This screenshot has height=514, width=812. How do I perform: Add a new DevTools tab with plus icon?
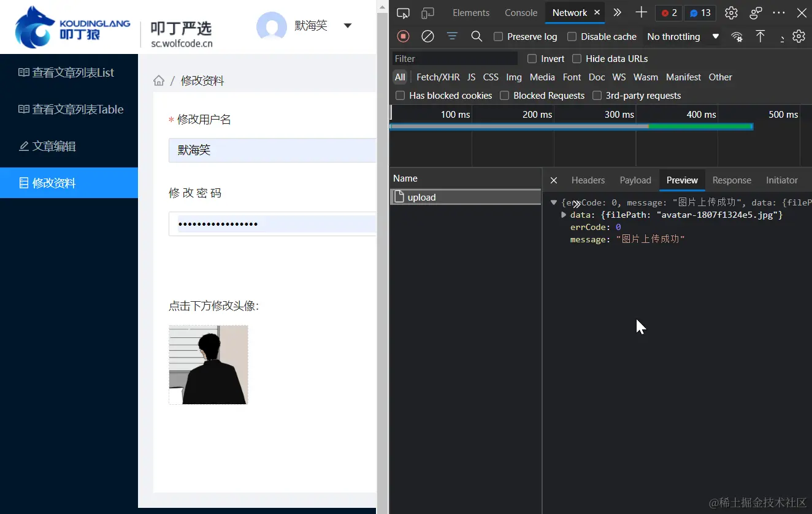(x=642, y=12)
